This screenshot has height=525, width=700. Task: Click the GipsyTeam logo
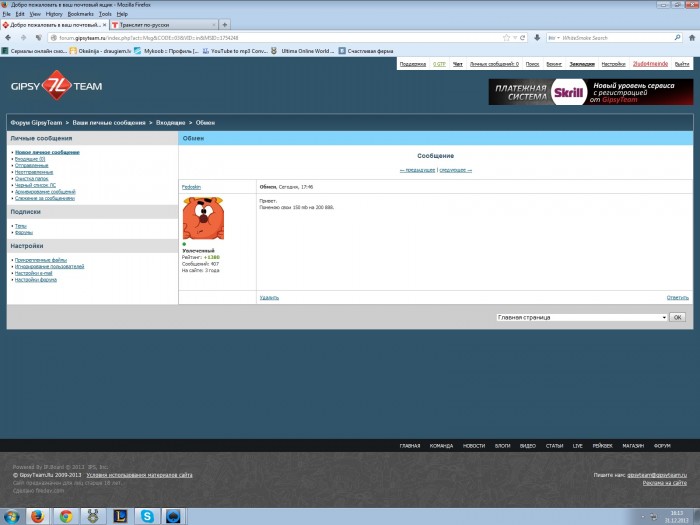pyautogui.click(x=57, y=85)
